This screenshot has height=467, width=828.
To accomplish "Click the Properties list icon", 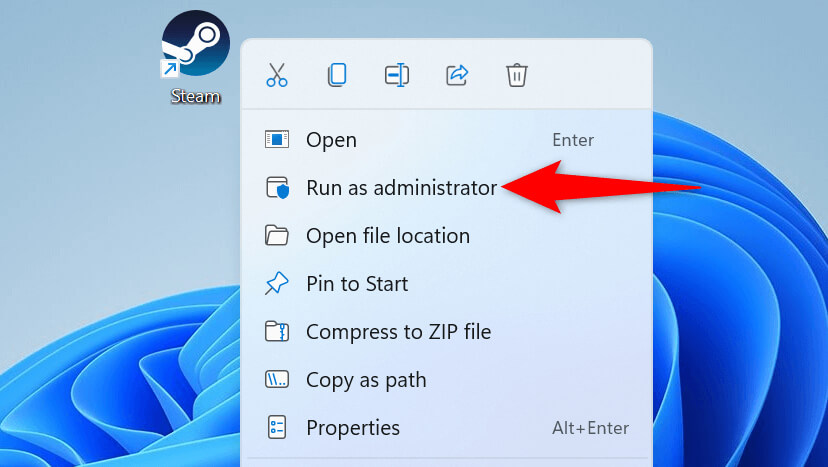I will (x=277, y=428).
